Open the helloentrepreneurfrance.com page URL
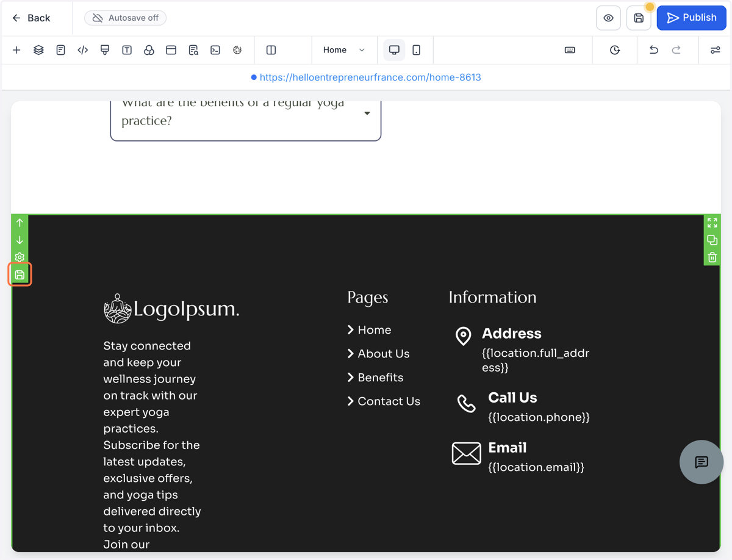This screenshot has height=560, width=732. point(370,77)
